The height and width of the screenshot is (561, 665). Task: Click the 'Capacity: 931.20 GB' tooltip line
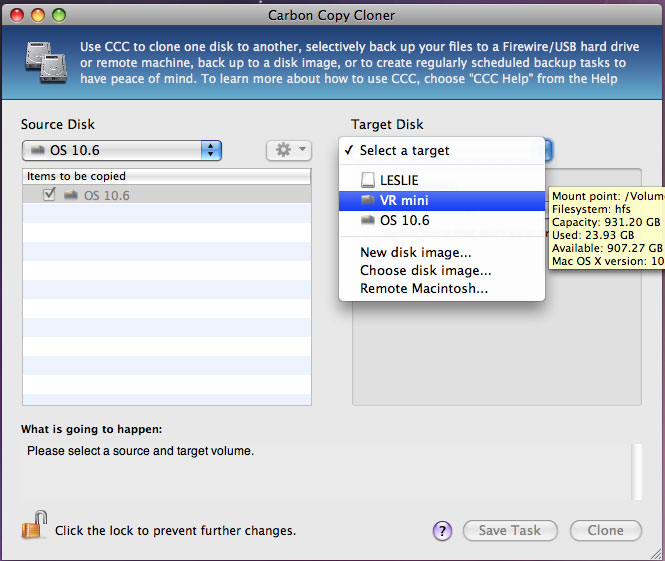pos(606,222)
